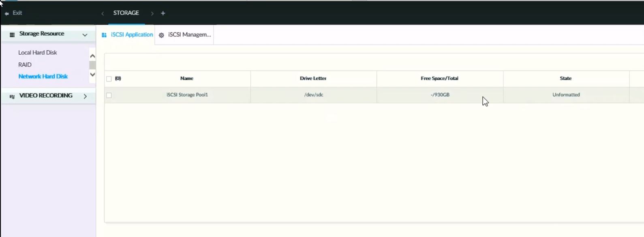The width and height of the screenshot is (644, 237).
Task: Click the /dev/sdc drive letter cell
Action: (x=314, y=95)
